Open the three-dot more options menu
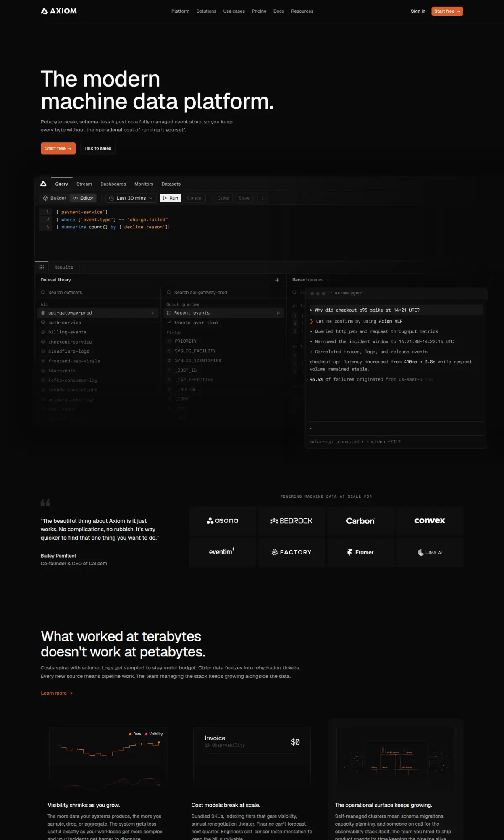The image size is (504, 840). (x=262, y=198)
